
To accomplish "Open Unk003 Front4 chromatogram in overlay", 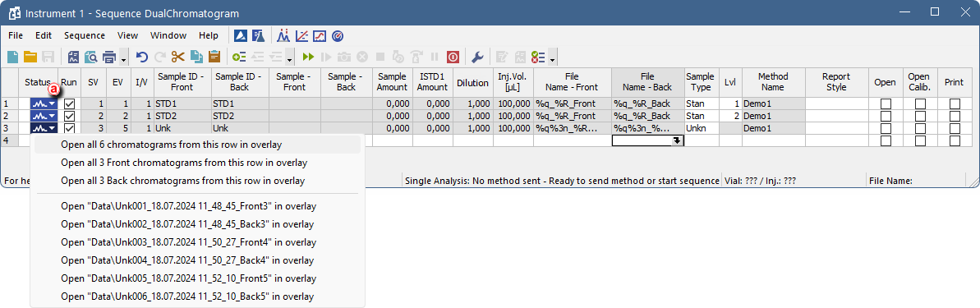I will (197, 242).
